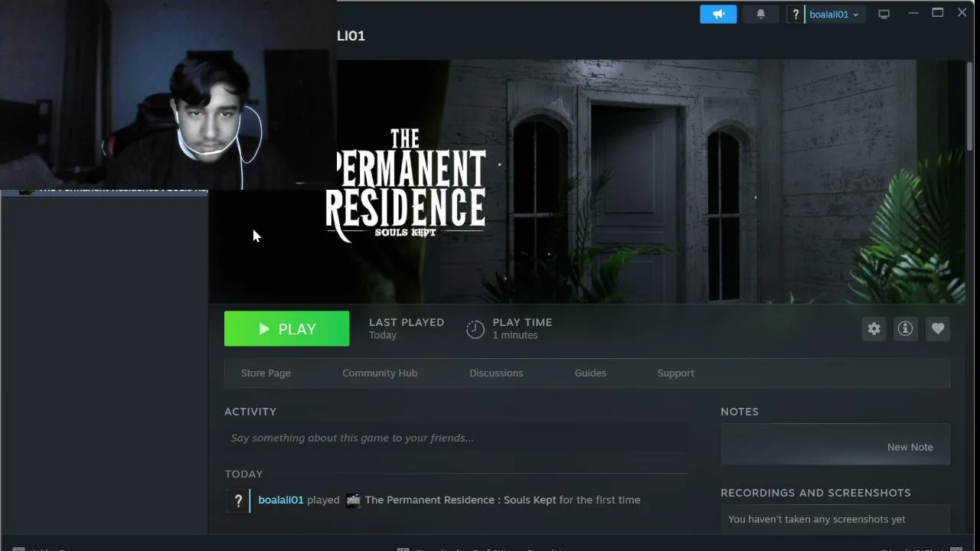
Task: Click the '1 minutes' play time value
Action: tap(515, 335)
